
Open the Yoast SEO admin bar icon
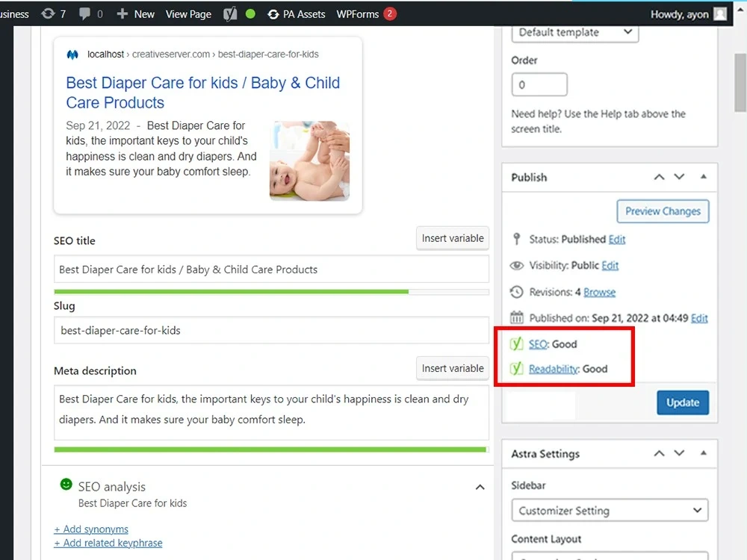(230, 13)
